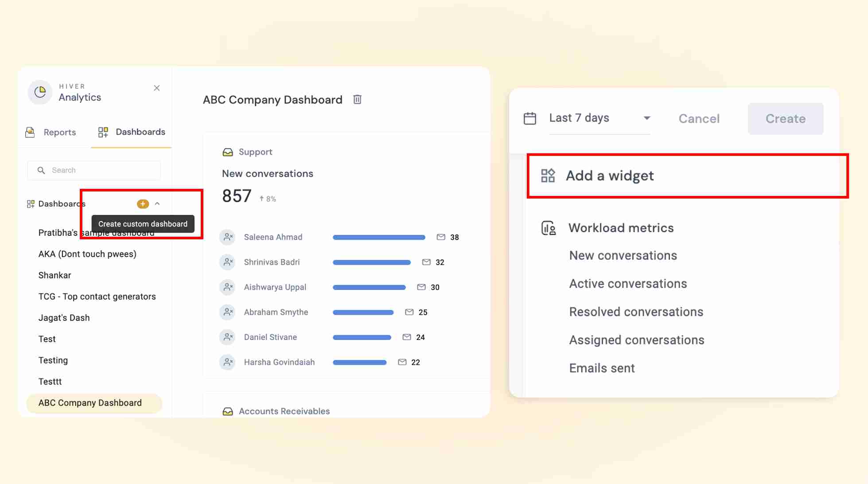
Task: Click the Cancel button
Action: click(x=699, y=119)
